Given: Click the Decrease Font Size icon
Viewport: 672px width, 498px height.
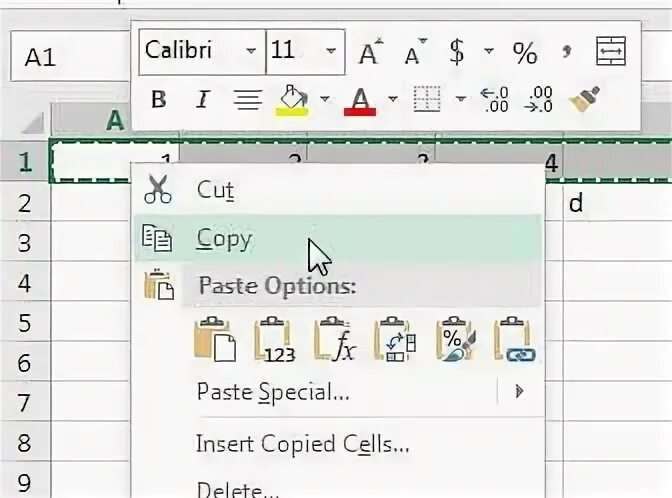Looking at the screenshot, I should [x=414, y=52].
